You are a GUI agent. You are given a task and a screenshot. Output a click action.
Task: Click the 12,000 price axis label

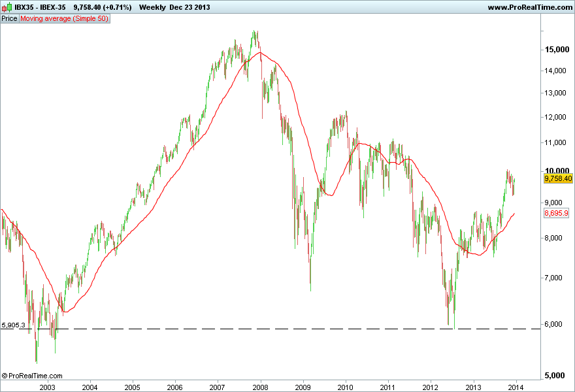[555, 117]
